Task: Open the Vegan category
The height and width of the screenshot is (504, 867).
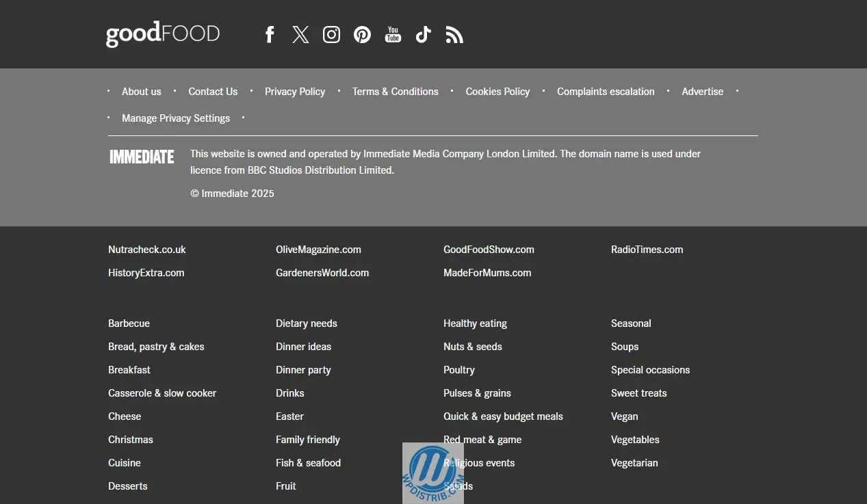Action: [624, 416]
